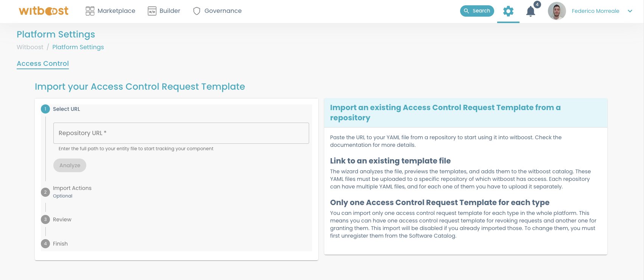Select the Access Control tab
The image size is (644, 280).
[43, 64]
